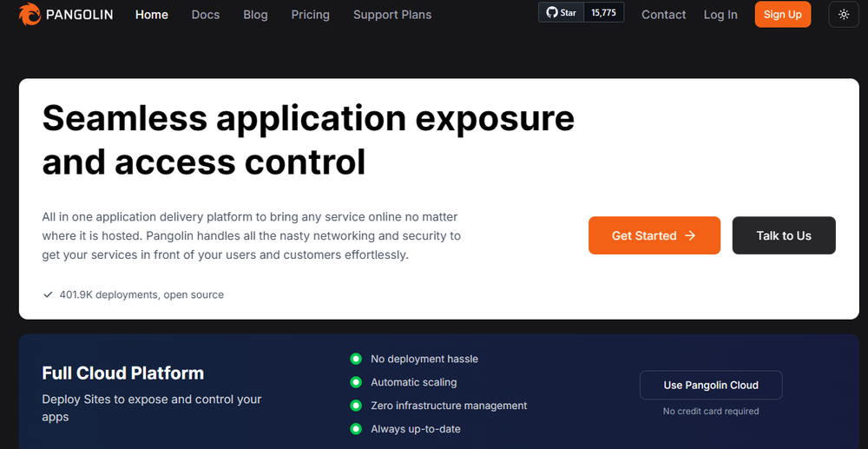Click the Get Started button
This screenshot has height=449, width=868.
pos(654,235)
